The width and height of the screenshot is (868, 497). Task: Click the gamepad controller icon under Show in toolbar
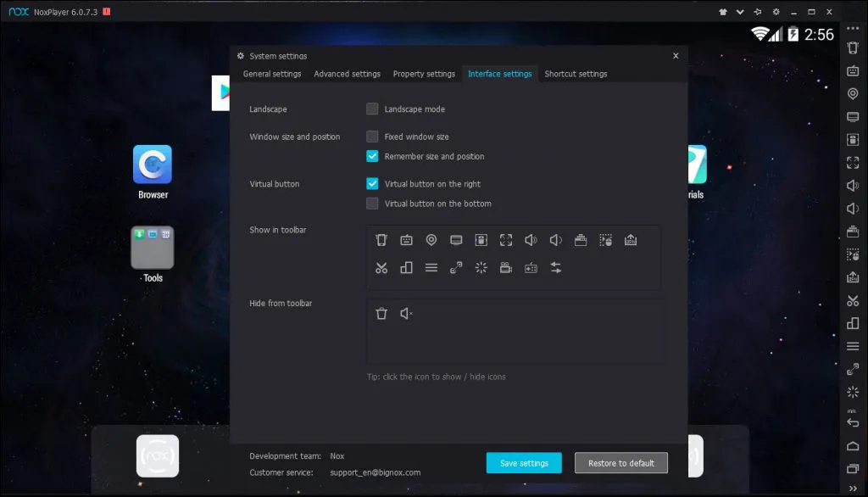(x=531, y=267)
